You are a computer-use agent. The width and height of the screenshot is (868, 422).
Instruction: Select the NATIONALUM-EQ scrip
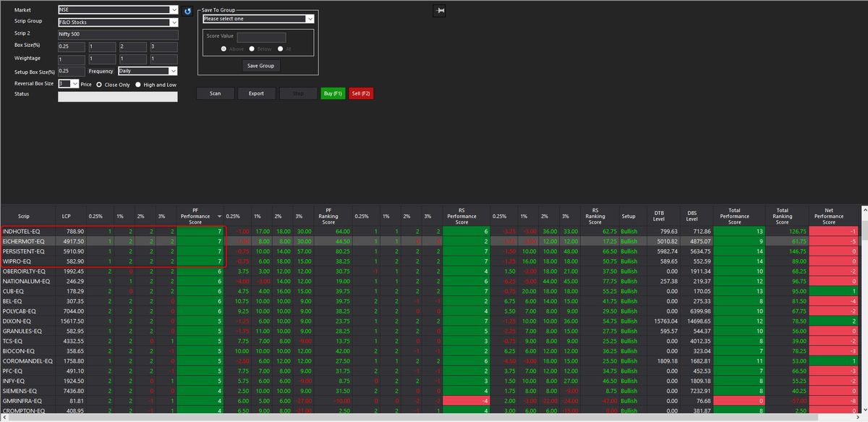click(x=25, y=281)
